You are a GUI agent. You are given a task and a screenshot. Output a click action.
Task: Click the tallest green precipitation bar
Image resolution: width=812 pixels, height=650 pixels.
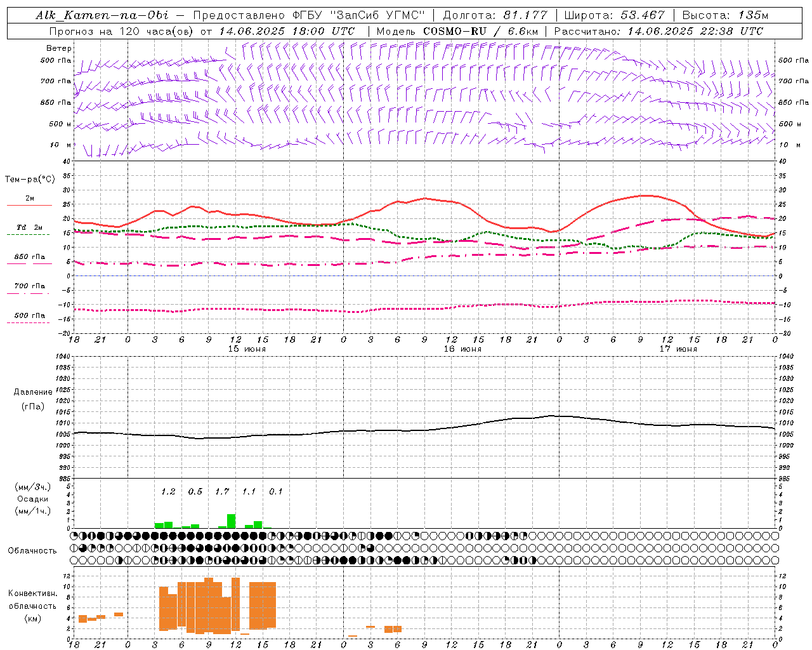coord(231,521)
